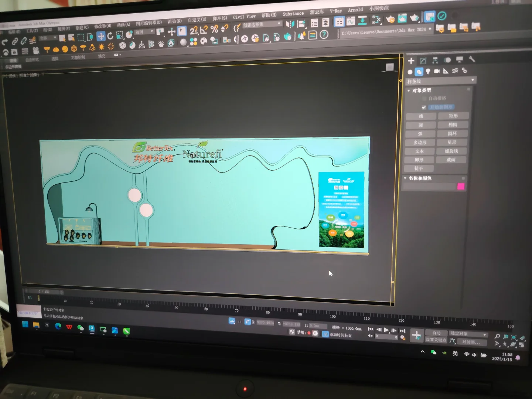Open the 全部 selection filter dropdown
Viewport: 532px width, 399px height.
point(48,38)
